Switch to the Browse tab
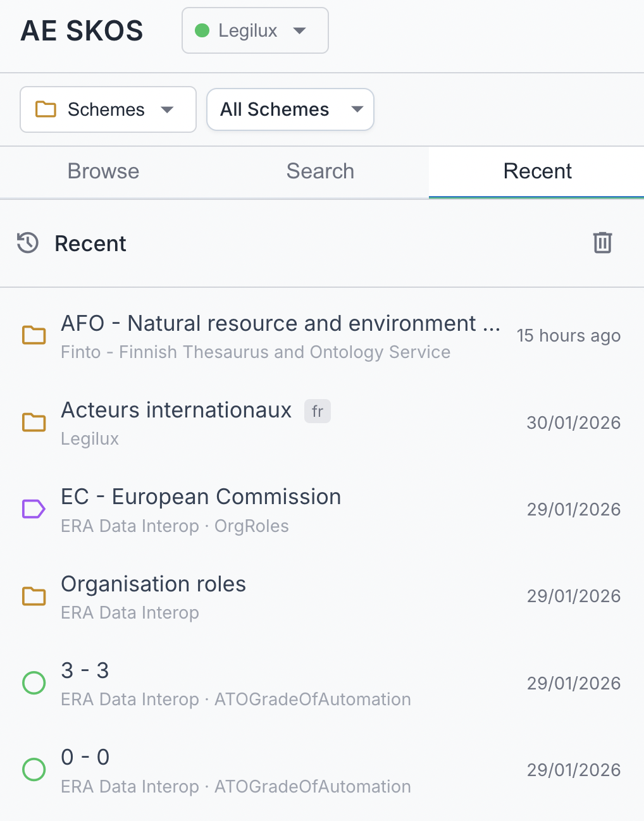 point(103,171)
